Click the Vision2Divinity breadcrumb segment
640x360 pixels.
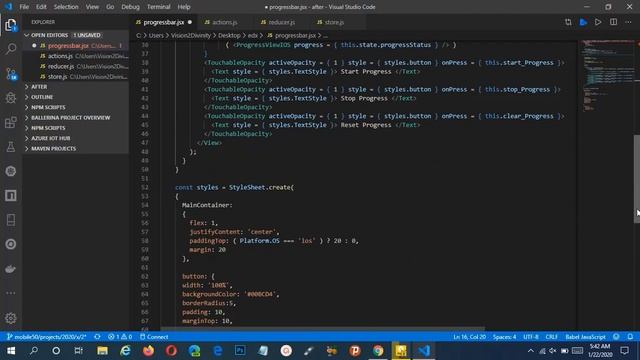pyautogui.click(x=191, y=36)
